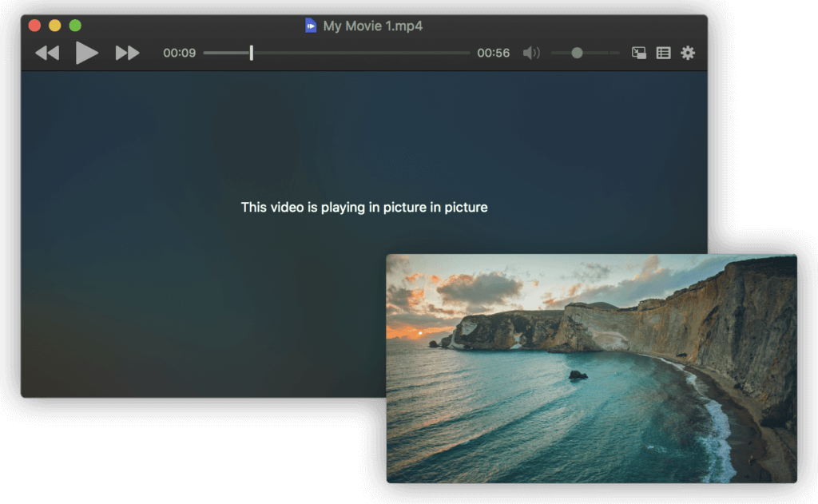Click the volume slider knob
Viewport: 818px width, 504px height.
coord(577,53)
